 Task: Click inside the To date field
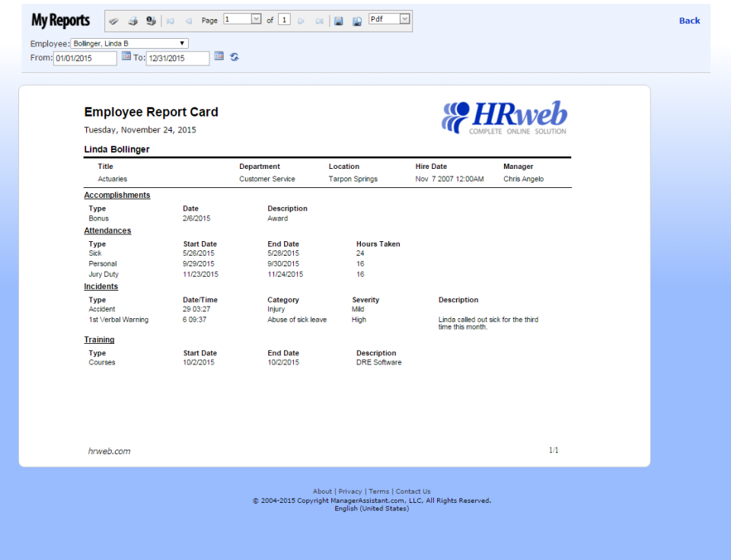[x=179, y=57]
